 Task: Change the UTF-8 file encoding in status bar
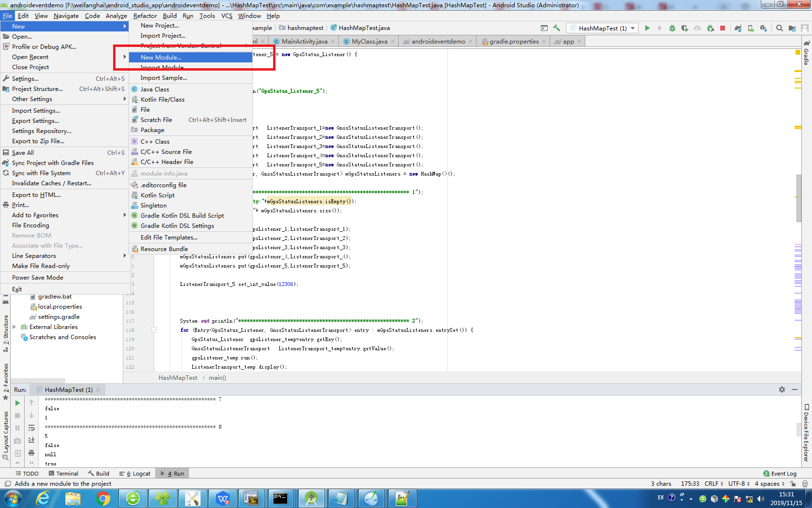tap(737, 483)
